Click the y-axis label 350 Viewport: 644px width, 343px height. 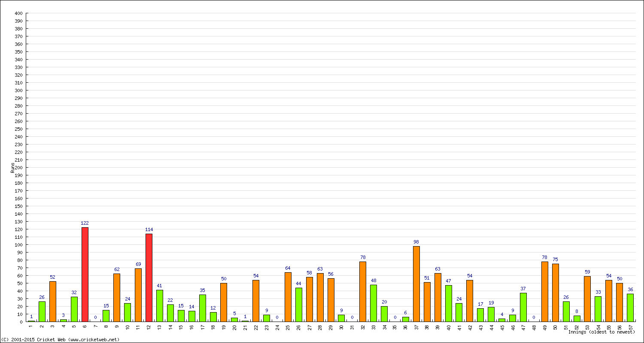click(18, 52)
